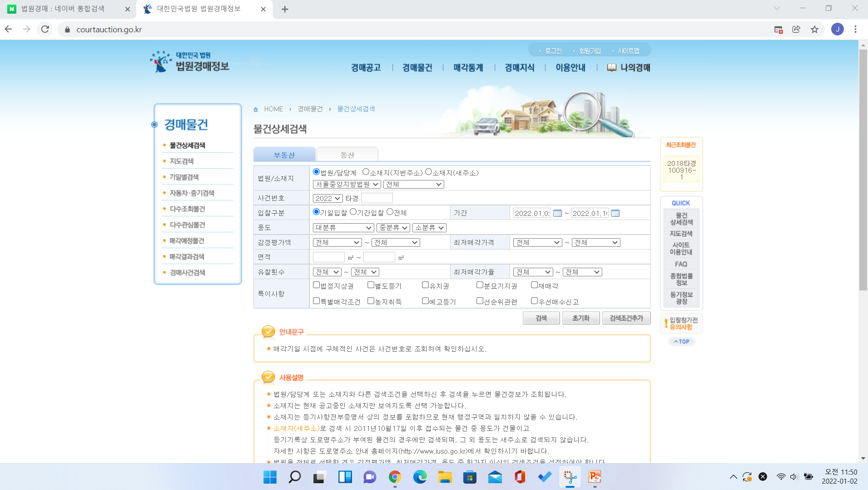
Task: Click the Wi-Fi network tray icon
Action: [x=781, y=477]
